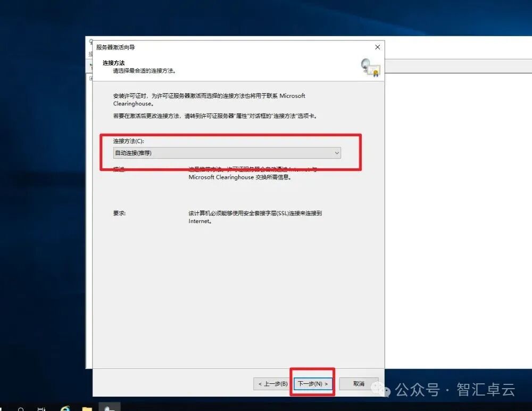Click 下一步(N) to continue activation

312,383
